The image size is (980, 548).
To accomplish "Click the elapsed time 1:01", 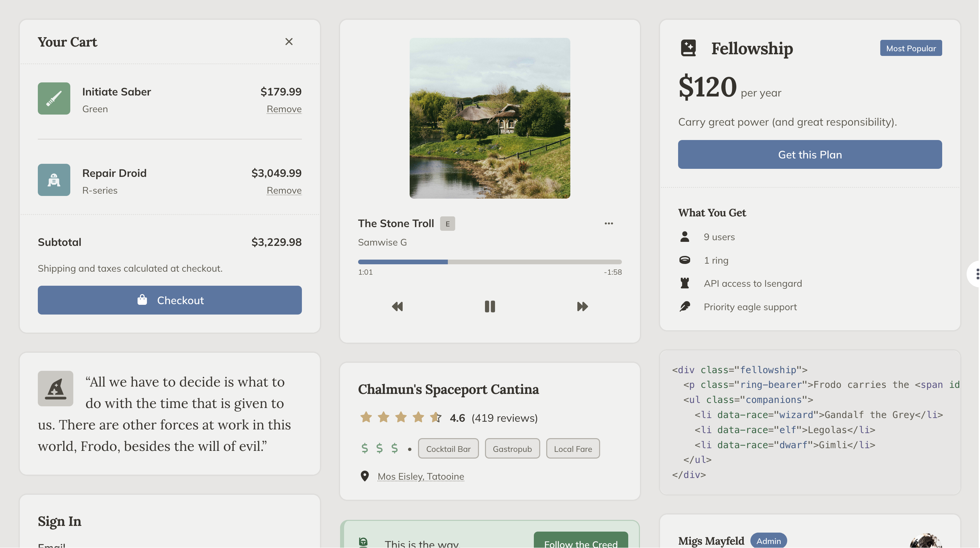I will point(365,272).
